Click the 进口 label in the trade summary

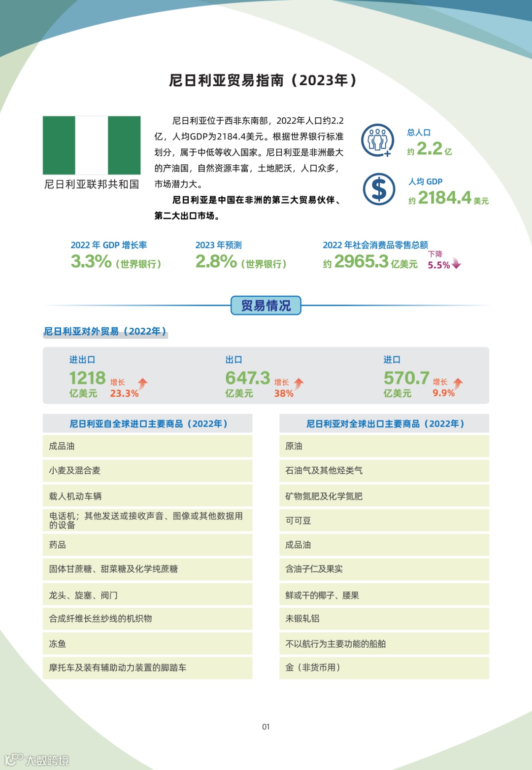pyautogui.click(x=392, y=360)
